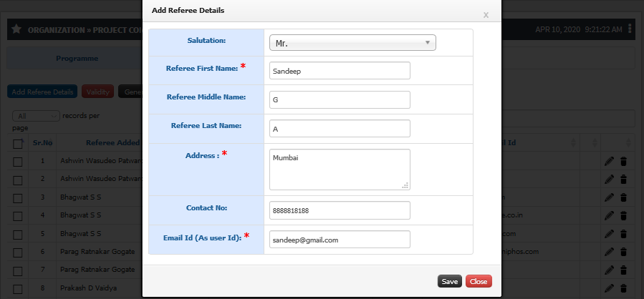Image resolution: width=644 pixels, height=299 pixels.
Task: Check the checkbox for row 3
Action: click(x=18, y=199)
